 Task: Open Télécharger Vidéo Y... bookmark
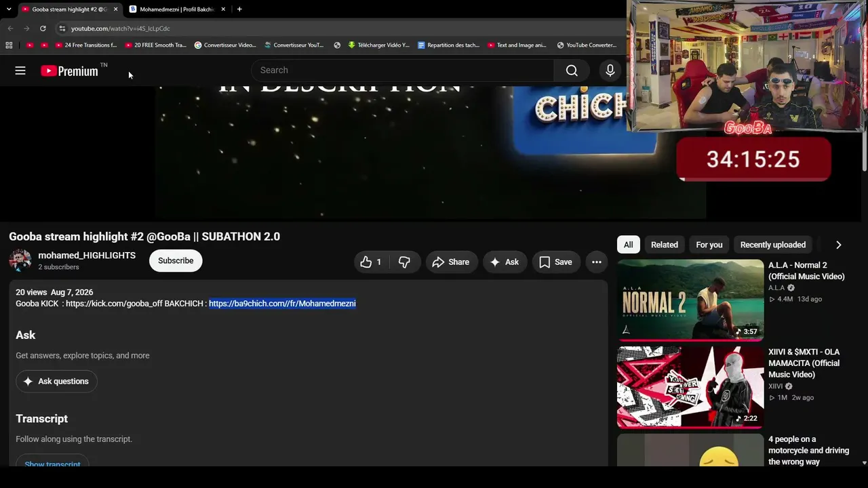tap(379, 45)
